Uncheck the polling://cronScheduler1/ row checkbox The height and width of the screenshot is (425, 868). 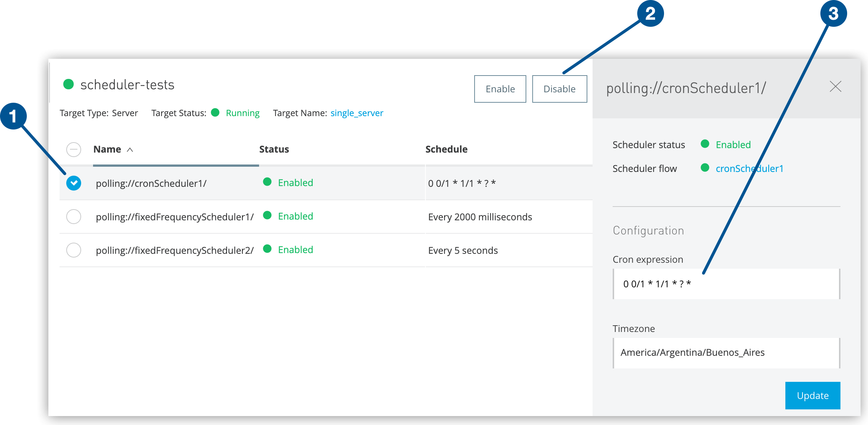(x=74, y=183)
